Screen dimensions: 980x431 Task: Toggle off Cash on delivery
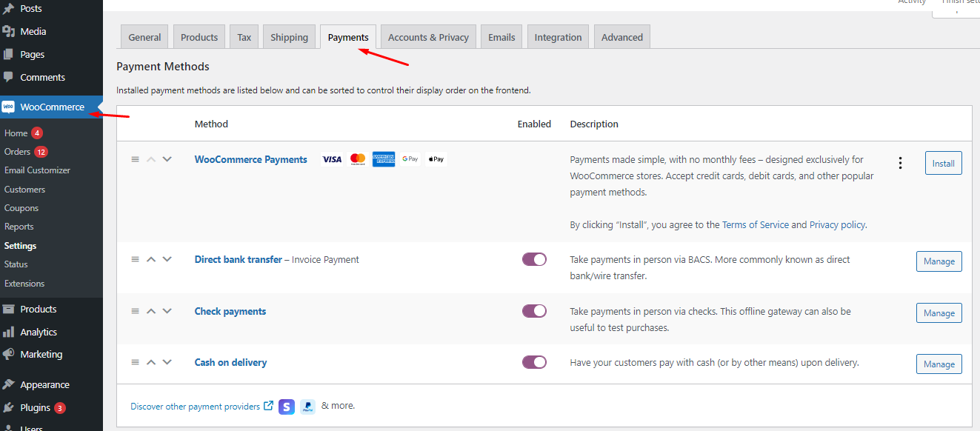(534, 362)
